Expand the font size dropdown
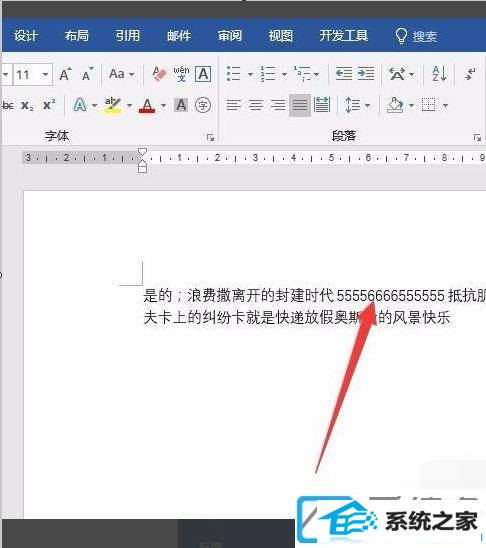Screen dimensions: 486x548 (45, 74)
